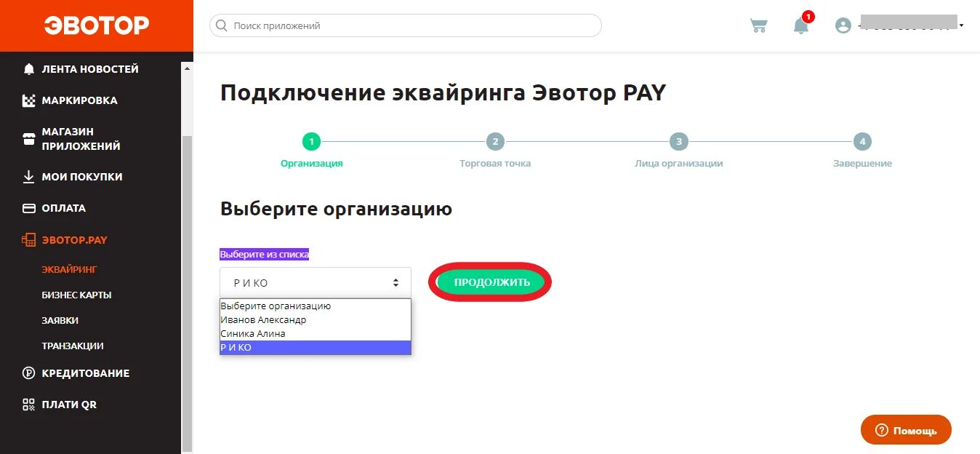Screen dimensions: 980x454
Task: Click step 2 Торговая точка circle
Action: (495, 142)
